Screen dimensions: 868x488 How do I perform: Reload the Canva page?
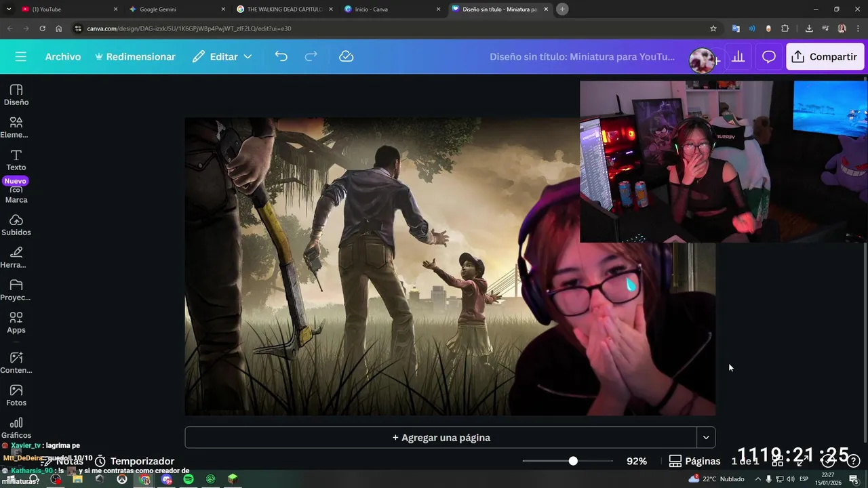point(42,28)
